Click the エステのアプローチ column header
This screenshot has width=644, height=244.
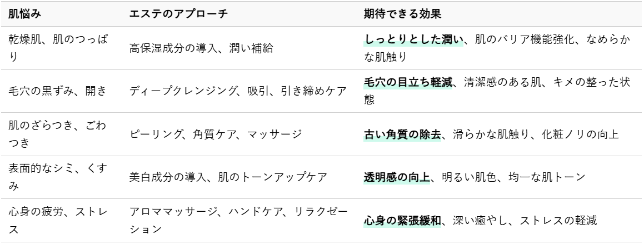[x=178, y=14]
